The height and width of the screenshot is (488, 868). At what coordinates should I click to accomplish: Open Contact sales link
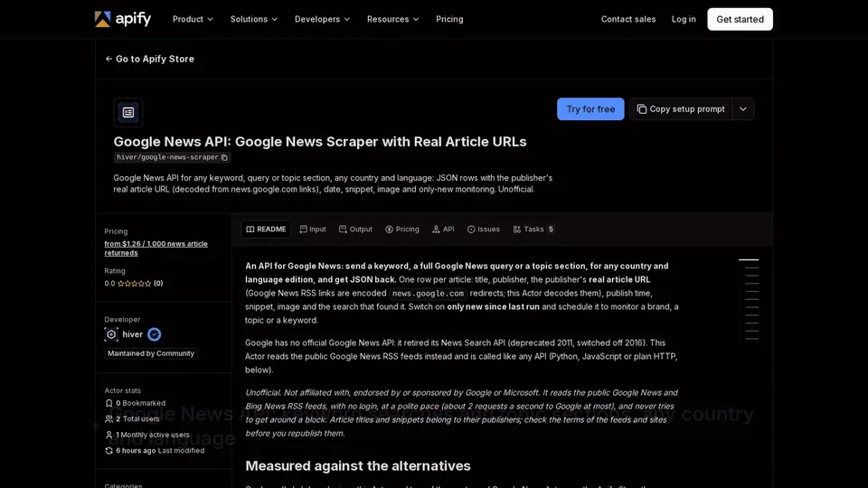628,19
